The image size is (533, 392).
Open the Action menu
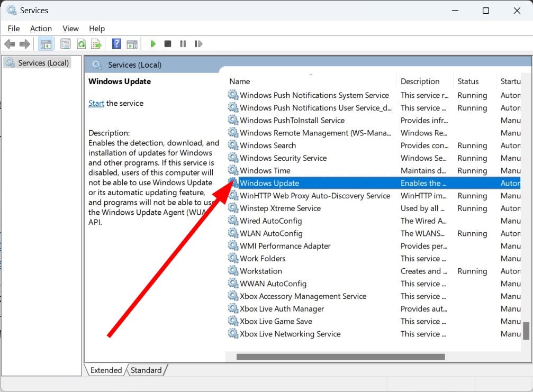click(41, 29)
